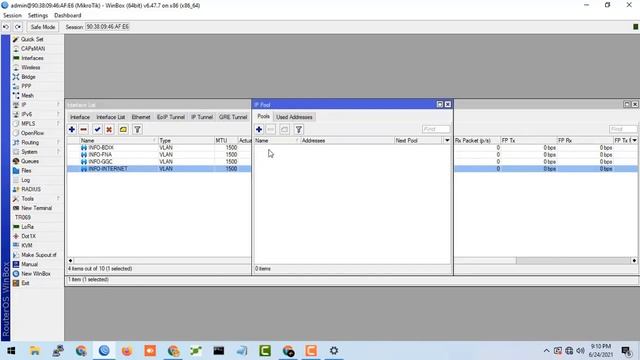The image size is (640, 360).
Task: Select INFO-BDIX interface row
Action: [x=159, y=148]
